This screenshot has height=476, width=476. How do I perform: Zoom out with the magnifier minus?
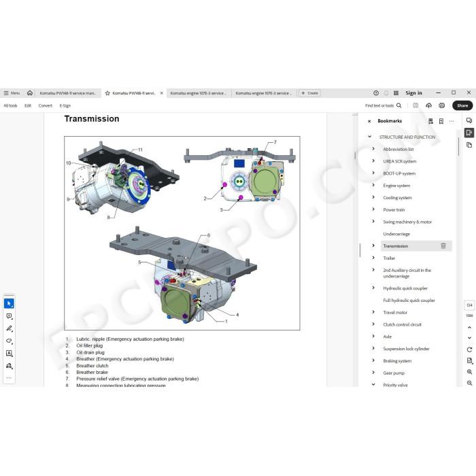tap(469, 383)
